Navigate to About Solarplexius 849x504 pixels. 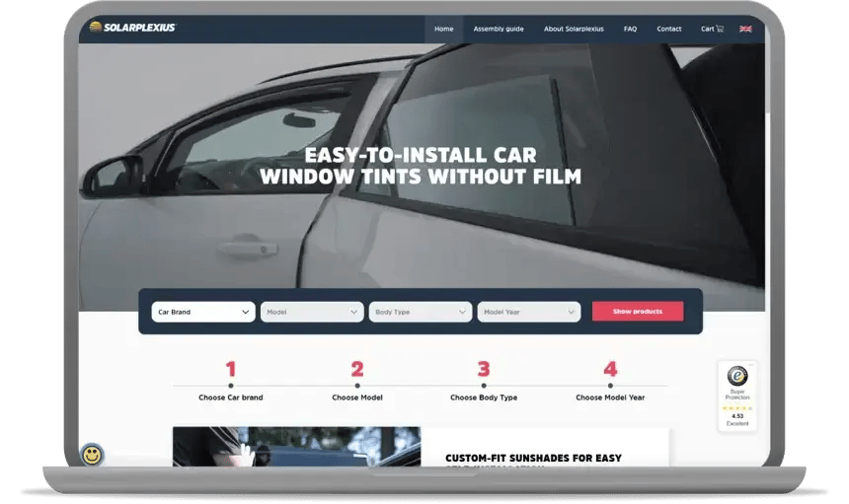click(574, 29)
